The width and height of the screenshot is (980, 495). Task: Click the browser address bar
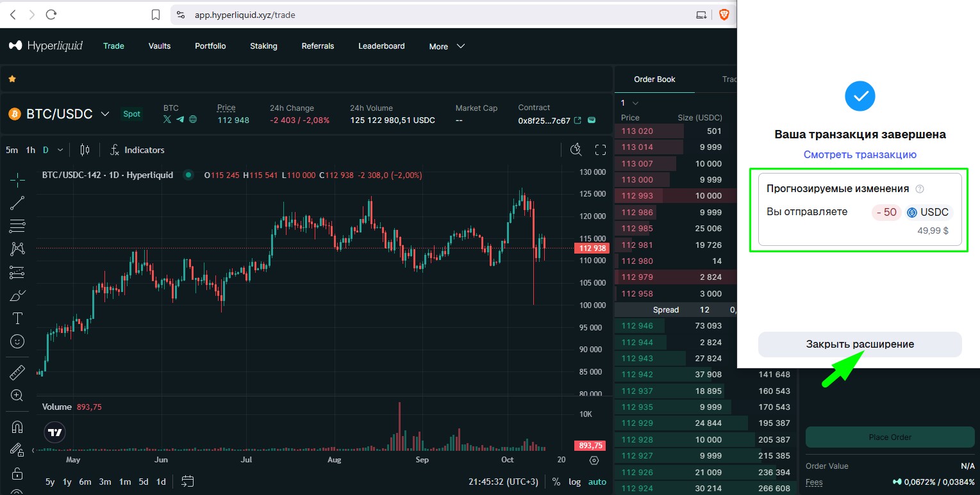(436, 15)
